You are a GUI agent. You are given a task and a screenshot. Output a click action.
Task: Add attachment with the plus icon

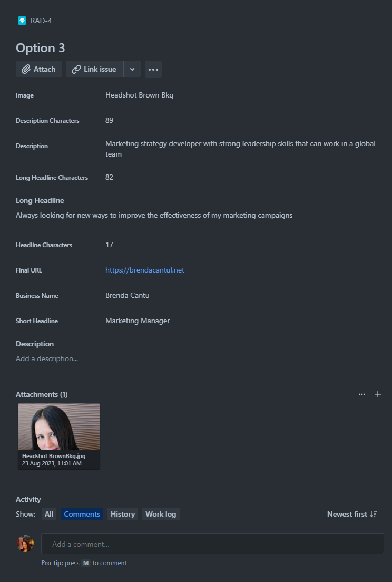(x=378, y=394)
